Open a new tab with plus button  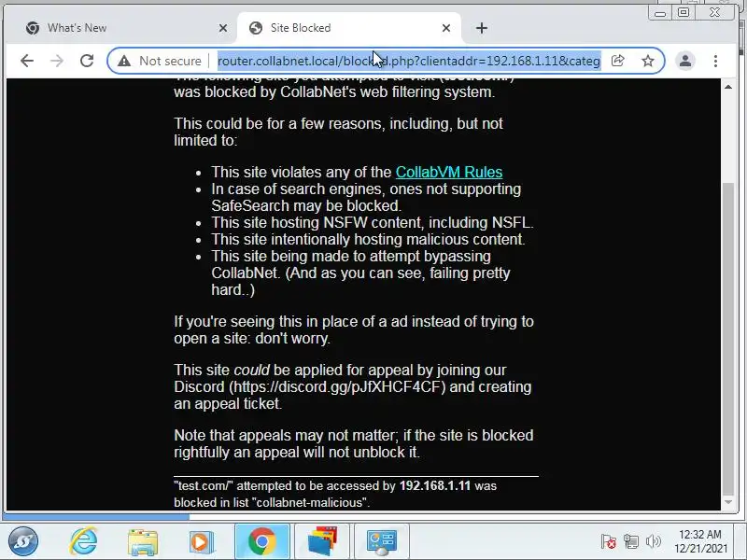coord(482,28)
